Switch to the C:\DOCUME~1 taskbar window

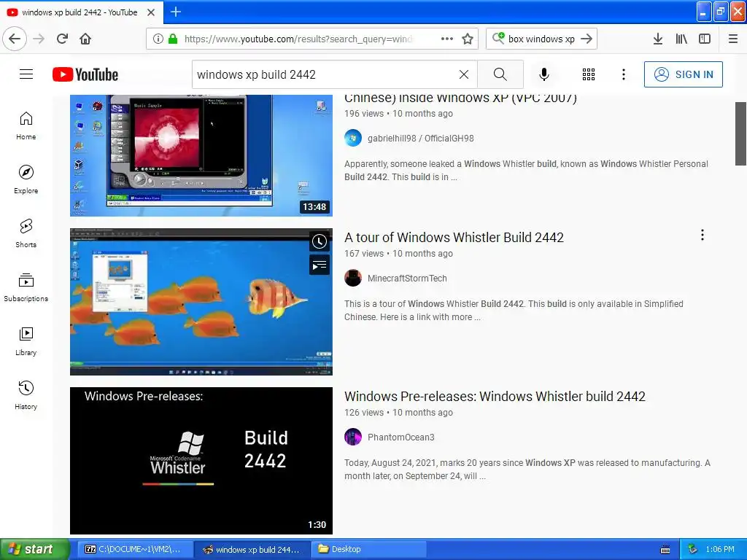135,549
